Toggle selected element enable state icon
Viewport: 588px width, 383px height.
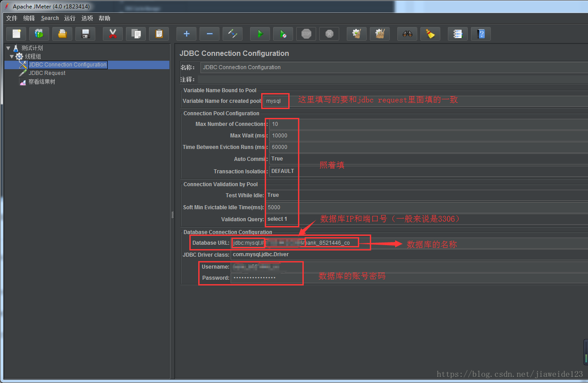[232, 34]
